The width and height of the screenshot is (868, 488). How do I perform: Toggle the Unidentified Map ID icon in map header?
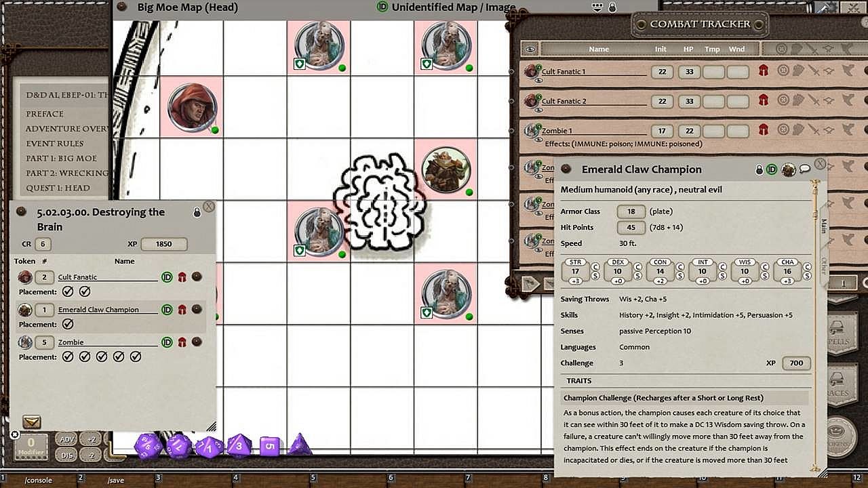pyautogui.click(x=382, y=7)
